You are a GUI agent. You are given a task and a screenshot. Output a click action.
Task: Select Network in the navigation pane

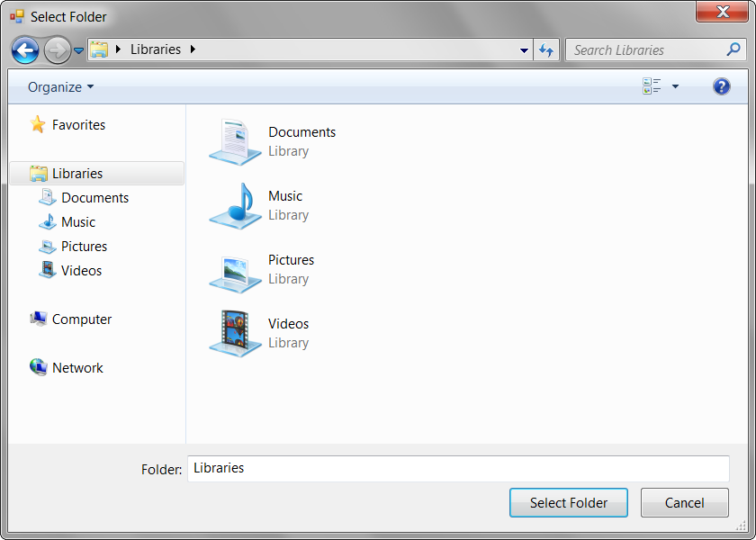click(77, 368)
